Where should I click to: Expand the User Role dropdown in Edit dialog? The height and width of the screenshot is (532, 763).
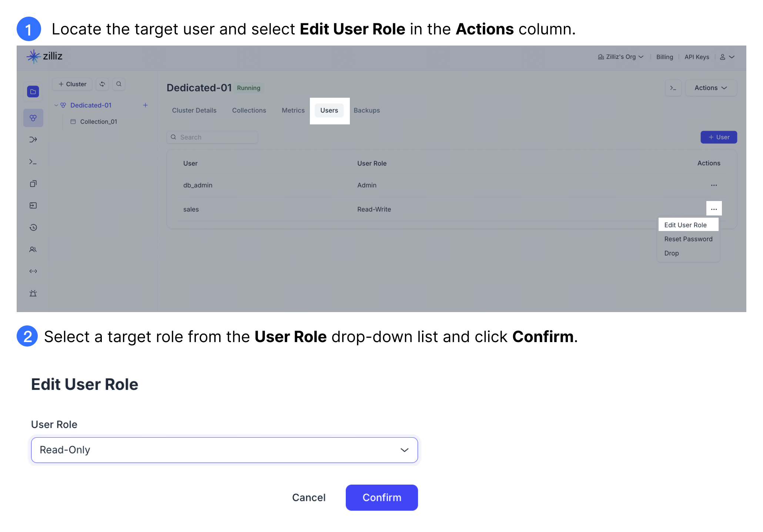[404, 449]
